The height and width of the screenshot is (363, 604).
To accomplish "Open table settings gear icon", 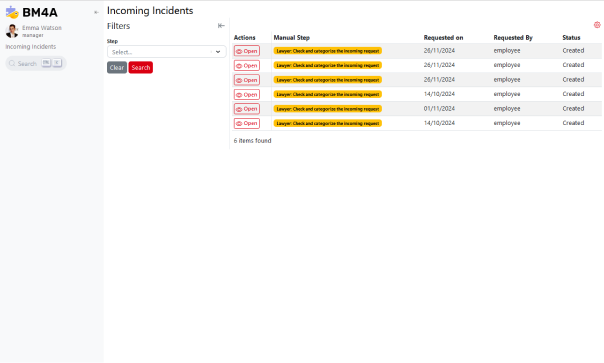I will (597, 25).
